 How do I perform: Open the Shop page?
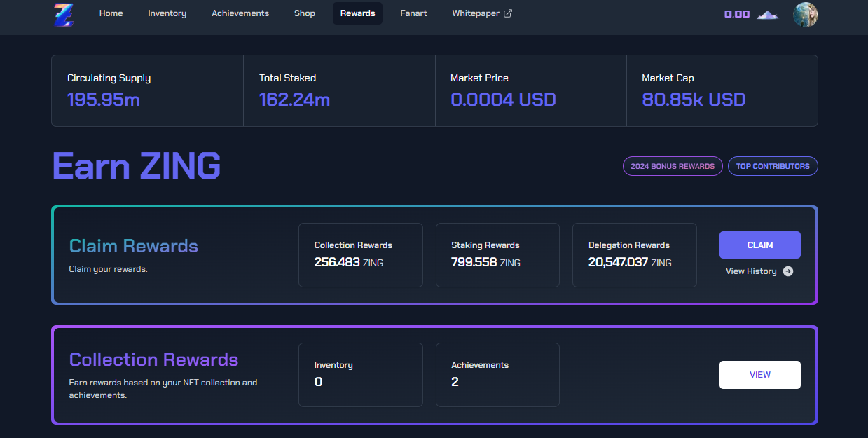pyautogui.click(x=305, y=13)
